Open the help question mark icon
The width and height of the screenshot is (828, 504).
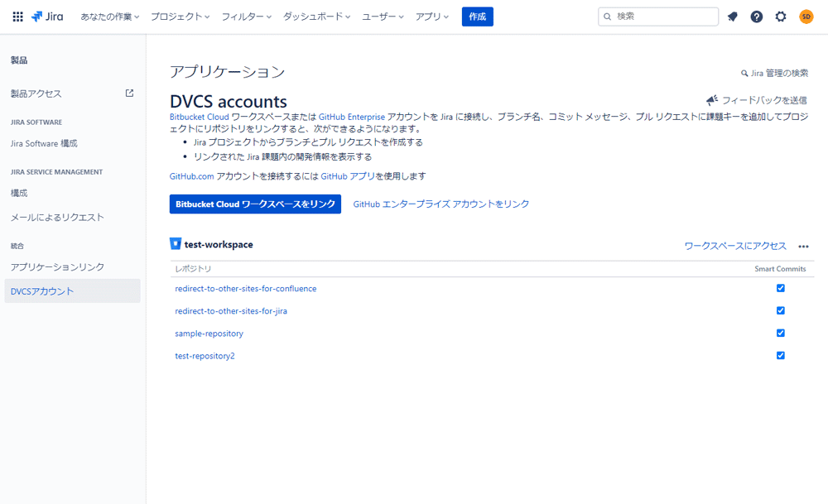click(x=757, y=17)
